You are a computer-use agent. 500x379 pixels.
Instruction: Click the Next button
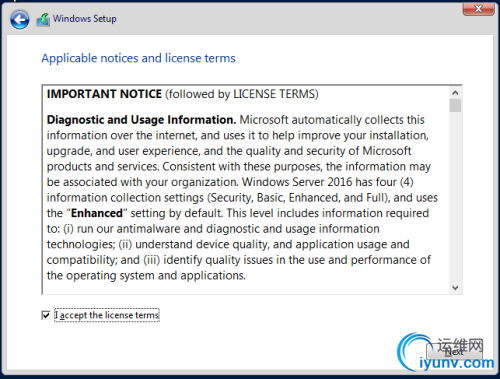point(455,352)
